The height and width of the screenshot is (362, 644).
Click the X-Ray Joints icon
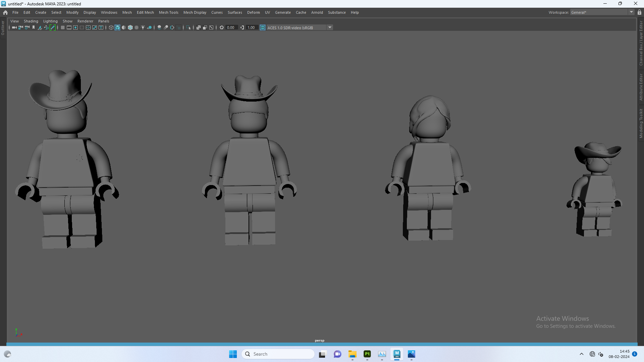pos(211,27)
